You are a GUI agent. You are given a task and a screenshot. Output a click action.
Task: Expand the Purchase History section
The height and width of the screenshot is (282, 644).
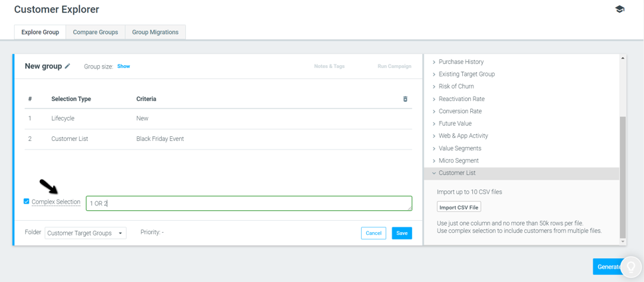461,62
